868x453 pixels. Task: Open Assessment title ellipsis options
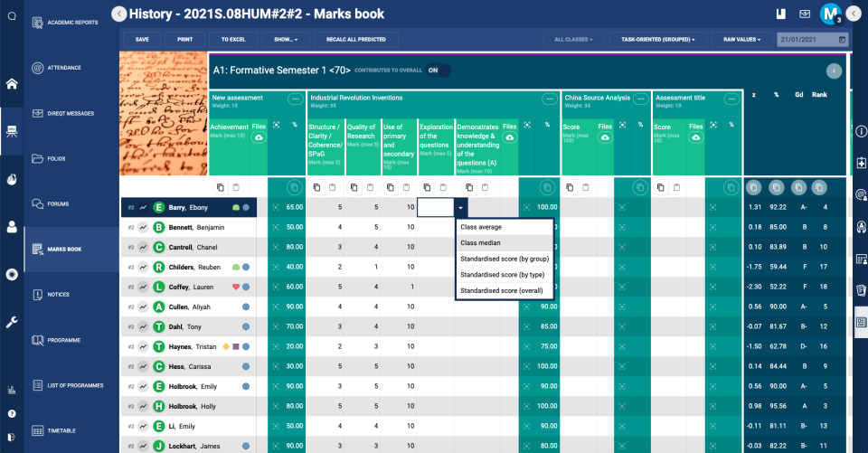pos(731,99)
